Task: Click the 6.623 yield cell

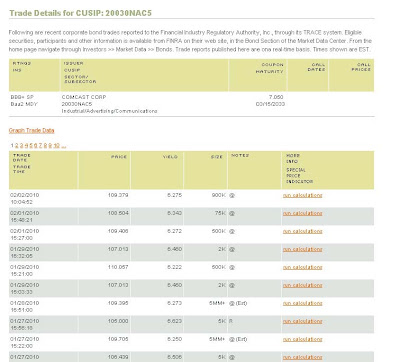Action: (174, 321)
